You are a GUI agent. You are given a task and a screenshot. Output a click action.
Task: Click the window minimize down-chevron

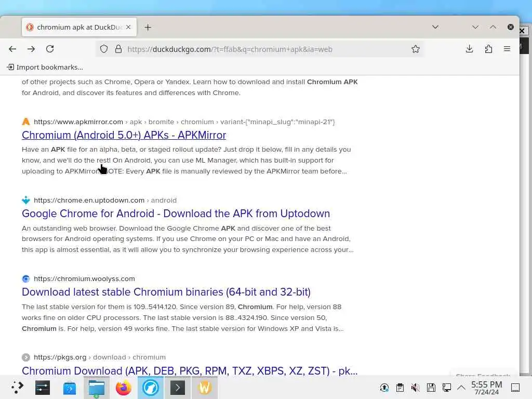(x=475, y=27)
